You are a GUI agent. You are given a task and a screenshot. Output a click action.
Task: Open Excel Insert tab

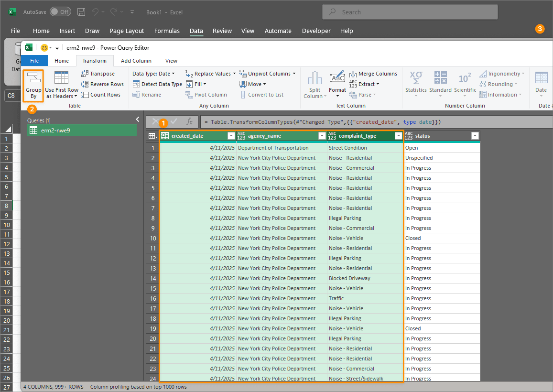[x=67, y=31]
